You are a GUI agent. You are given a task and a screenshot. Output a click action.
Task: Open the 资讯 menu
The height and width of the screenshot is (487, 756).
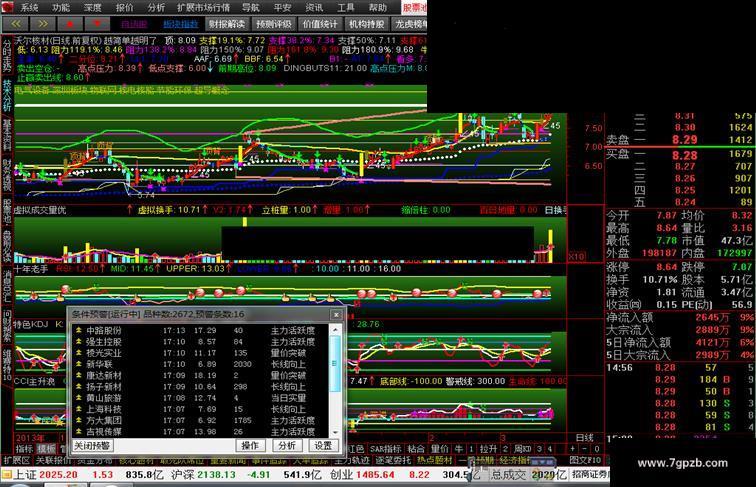click(x=314, y=7)
